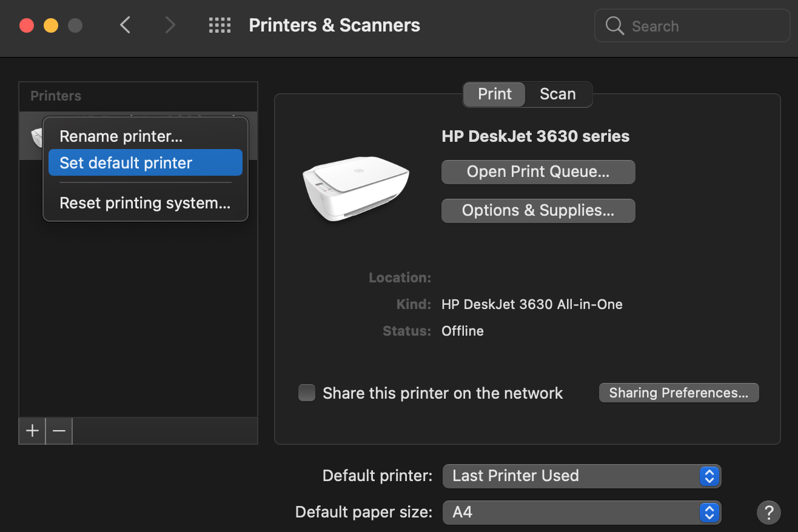Click the 'Offline' status text
798x532 pixels.
pyautogui.click(x=463, y=331)
